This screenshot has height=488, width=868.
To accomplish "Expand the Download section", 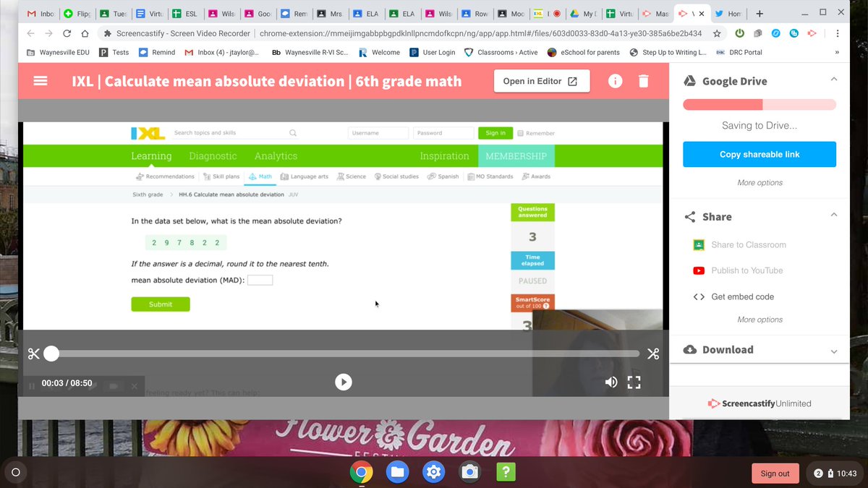I will click(834, 351).
